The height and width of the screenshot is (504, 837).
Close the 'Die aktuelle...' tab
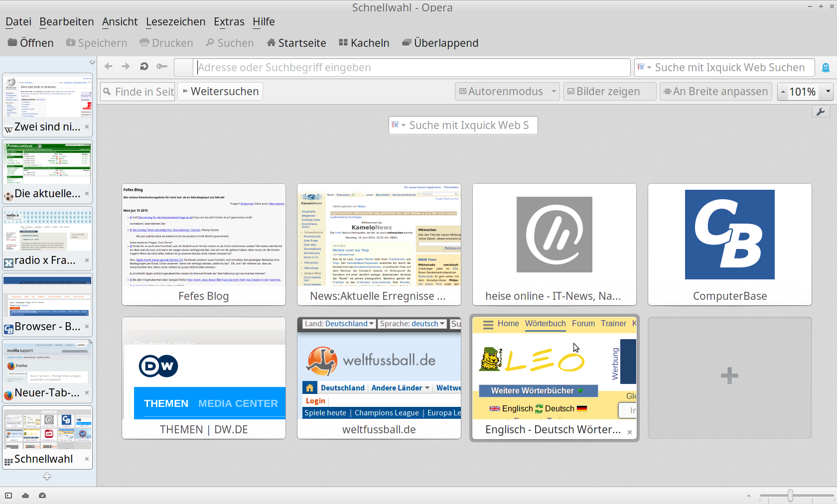tap(87, 193)
